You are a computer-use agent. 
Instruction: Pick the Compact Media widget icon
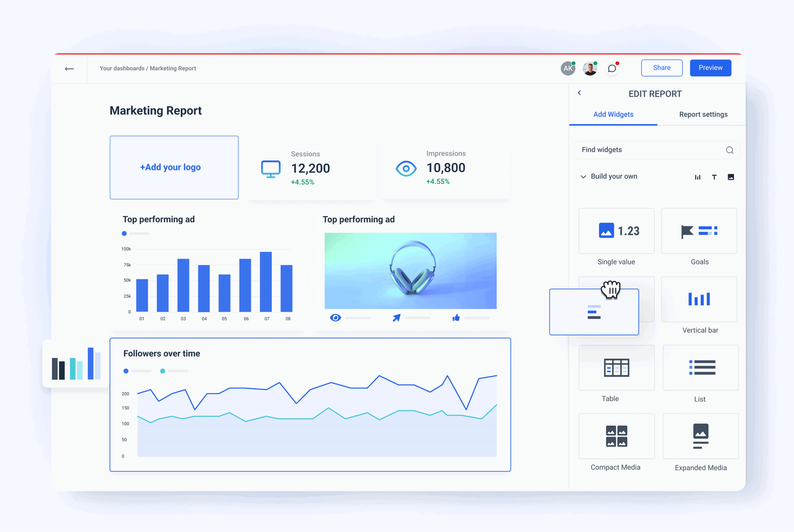click(x=616, y=436)
